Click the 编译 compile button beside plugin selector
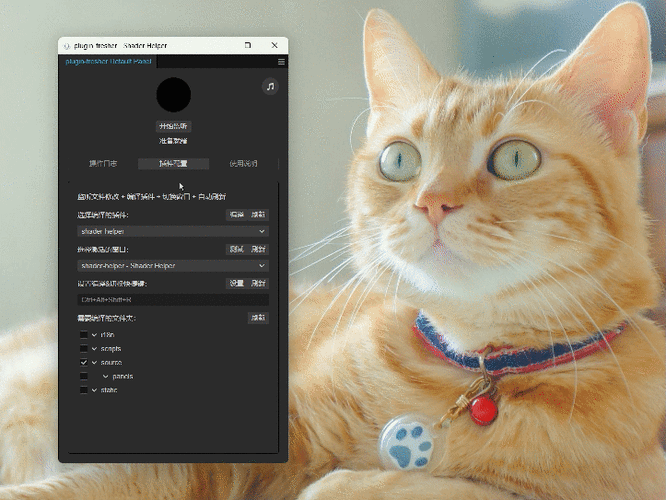 pyautogui.click(x=237, y=215)
